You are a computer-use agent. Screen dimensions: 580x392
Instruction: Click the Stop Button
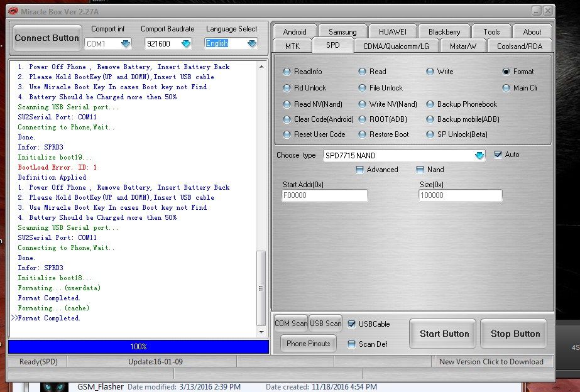coord(515,334)
